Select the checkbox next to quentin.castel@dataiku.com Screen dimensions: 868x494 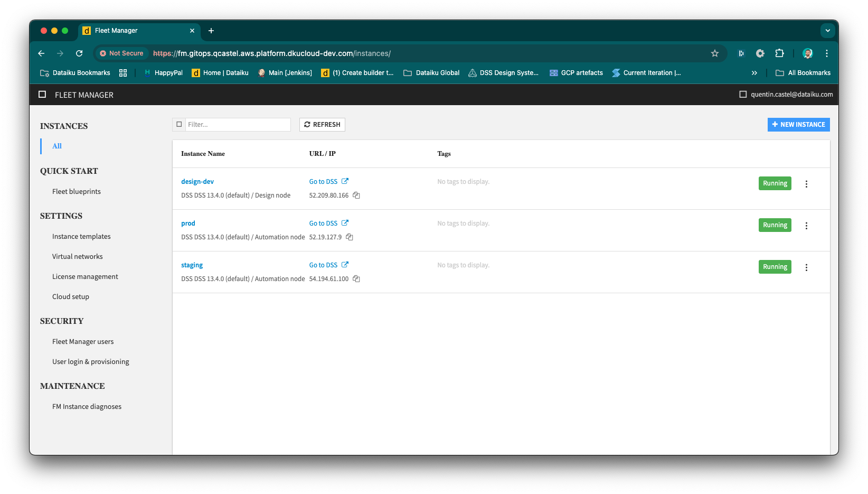click(742, 94)
